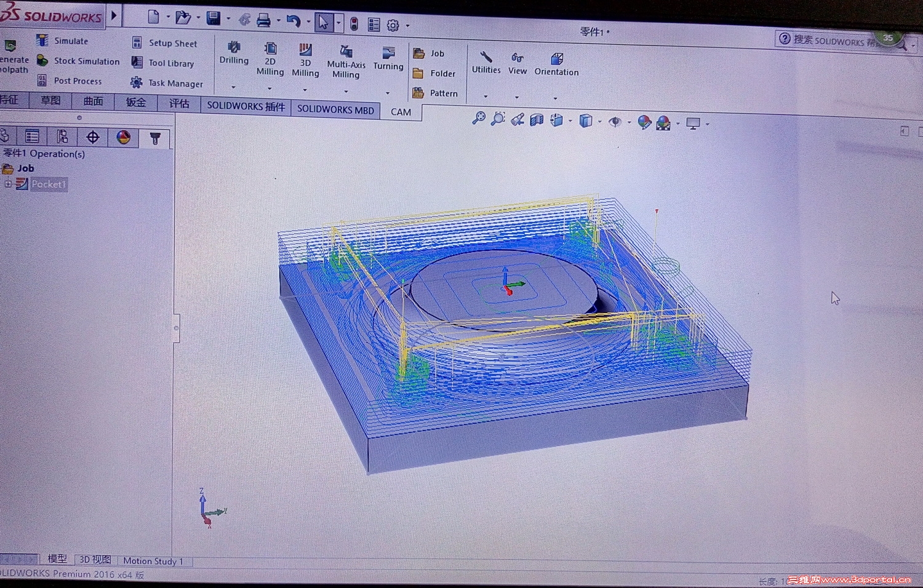Open Options gear icon
Screen dimensions: 923x588
(x=393, y=25)
